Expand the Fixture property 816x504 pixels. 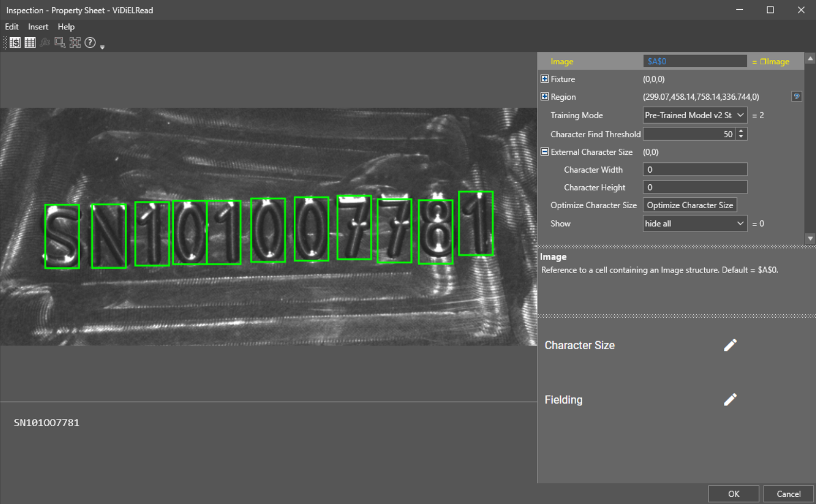pyautogui.click(x=545, y=79)
